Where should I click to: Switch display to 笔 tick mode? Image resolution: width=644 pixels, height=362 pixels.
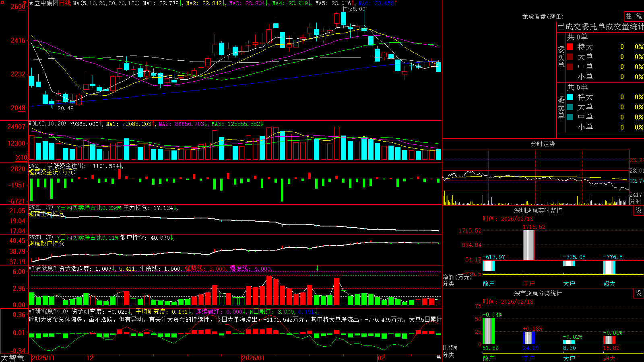click(x=639, y=16)
